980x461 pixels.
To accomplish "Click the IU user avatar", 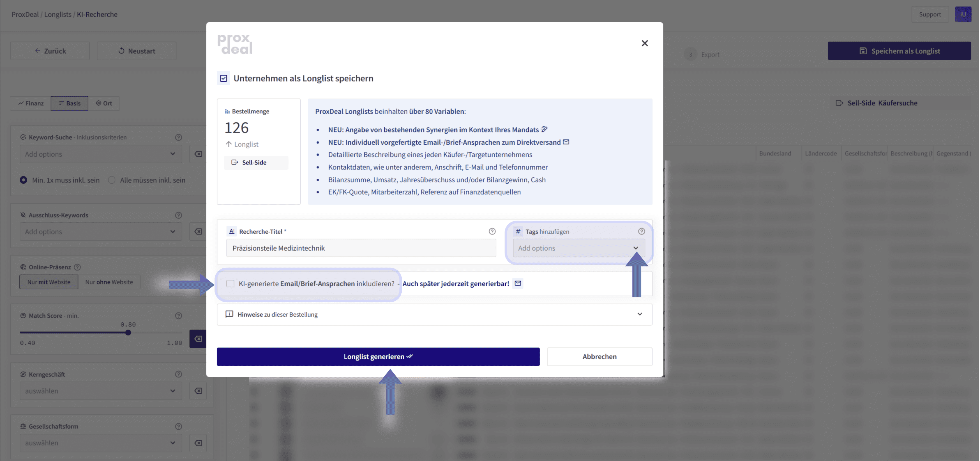I will (963, 14).
